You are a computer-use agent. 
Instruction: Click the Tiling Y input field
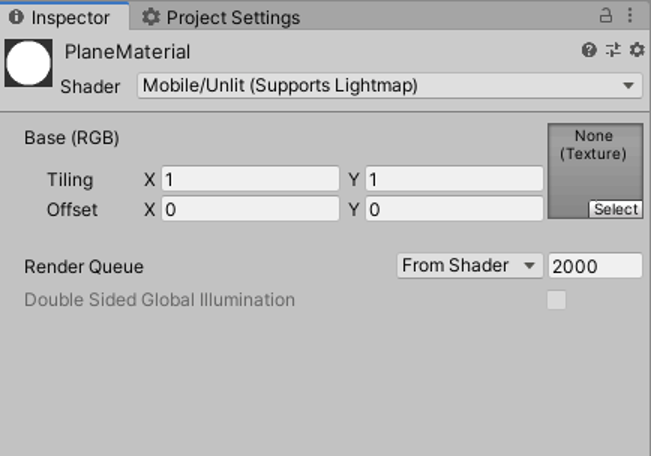[454, 180]
